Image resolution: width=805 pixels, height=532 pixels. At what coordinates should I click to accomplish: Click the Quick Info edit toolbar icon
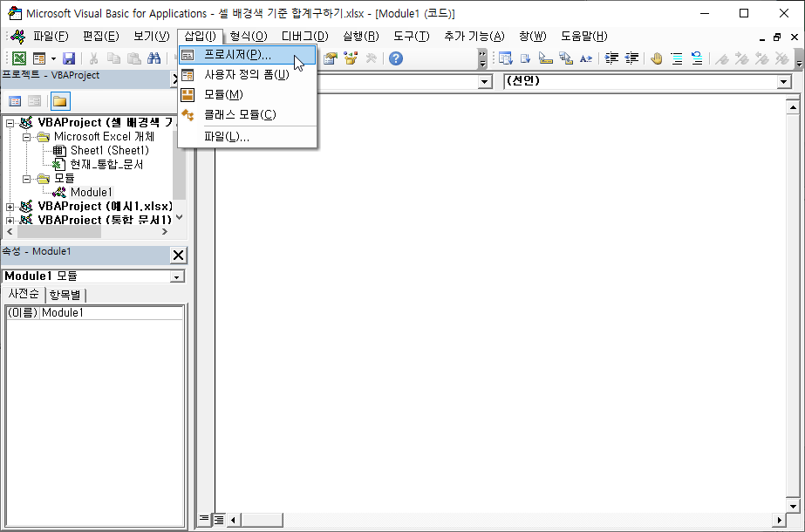click(x=546, y=58)
